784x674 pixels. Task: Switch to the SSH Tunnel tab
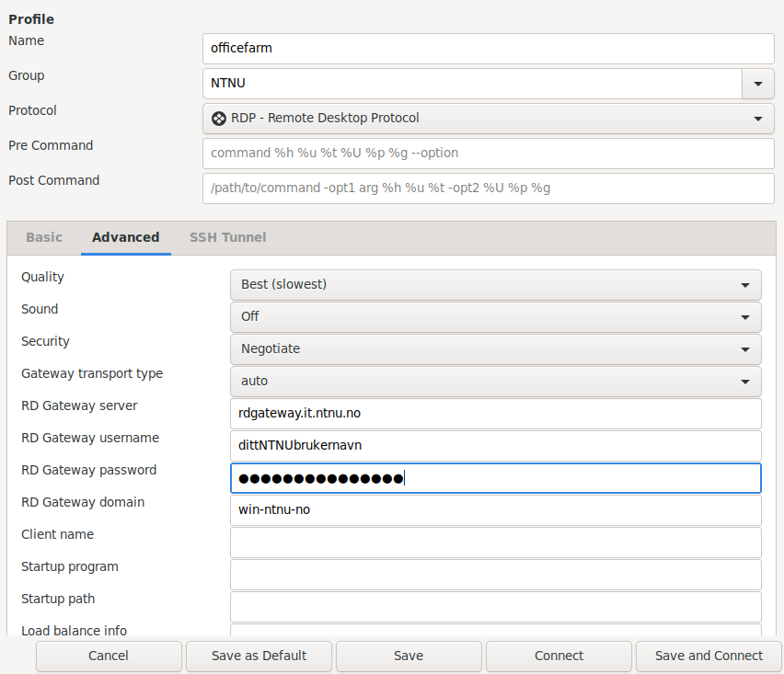[x=227, y=237]
